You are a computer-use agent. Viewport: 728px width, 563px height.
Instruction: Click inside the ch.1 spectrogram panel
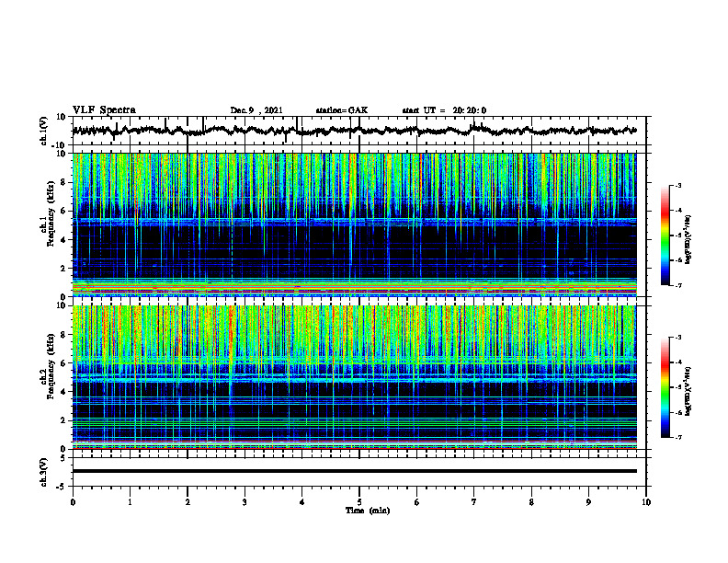click(354, 224)
